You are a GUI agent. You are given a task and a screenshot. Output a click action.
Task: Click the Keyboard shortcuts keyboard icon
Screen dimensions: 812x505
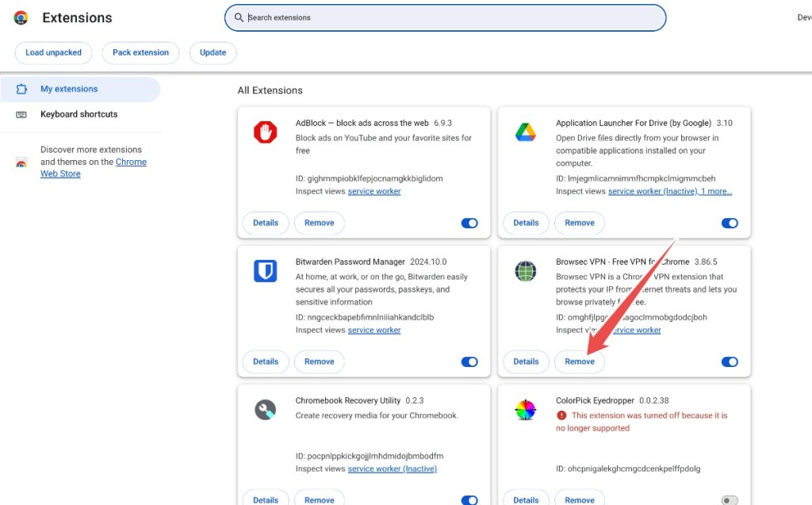[21, 114]
